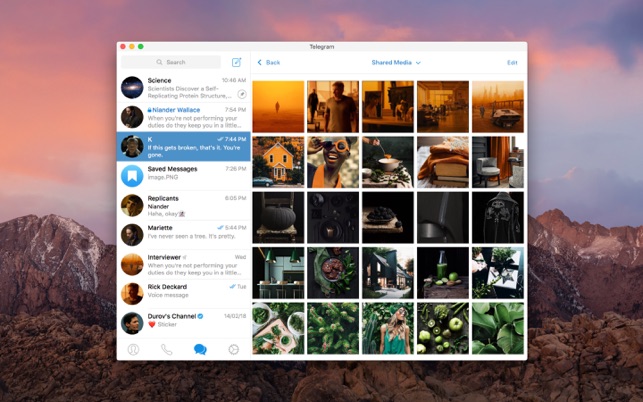Open orange-lit office interior thumbnail
The height and width of the screenshot is (402, 643).
tap(443, 107)
